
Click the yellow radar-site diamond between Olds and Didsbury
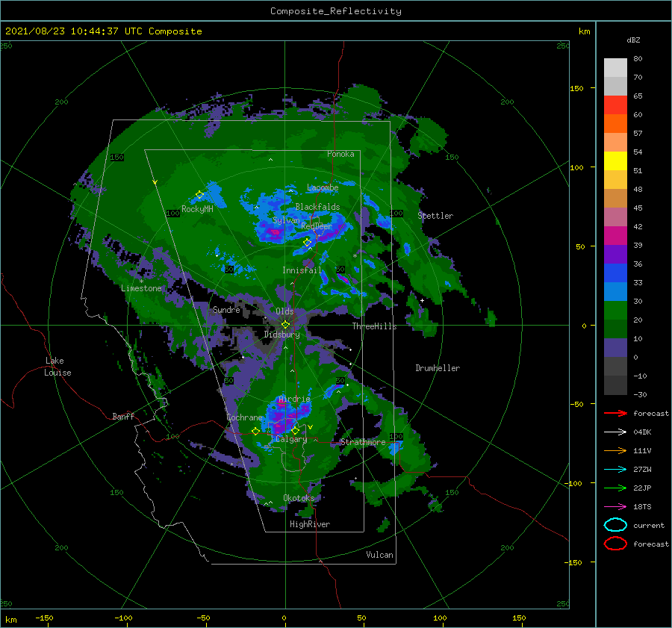coord(285,325)
